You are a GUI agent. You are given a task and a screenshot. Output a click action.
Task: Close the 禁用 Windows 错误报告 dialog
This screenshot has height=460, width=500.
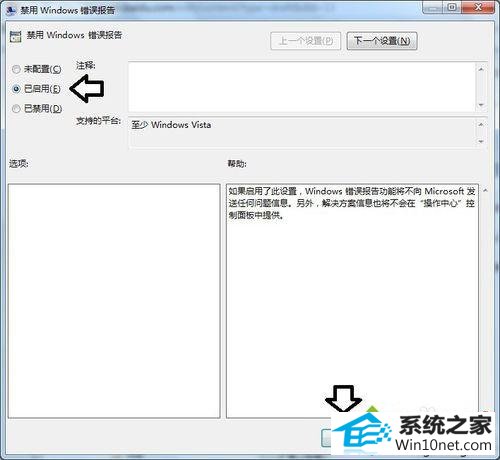point(478,7)
